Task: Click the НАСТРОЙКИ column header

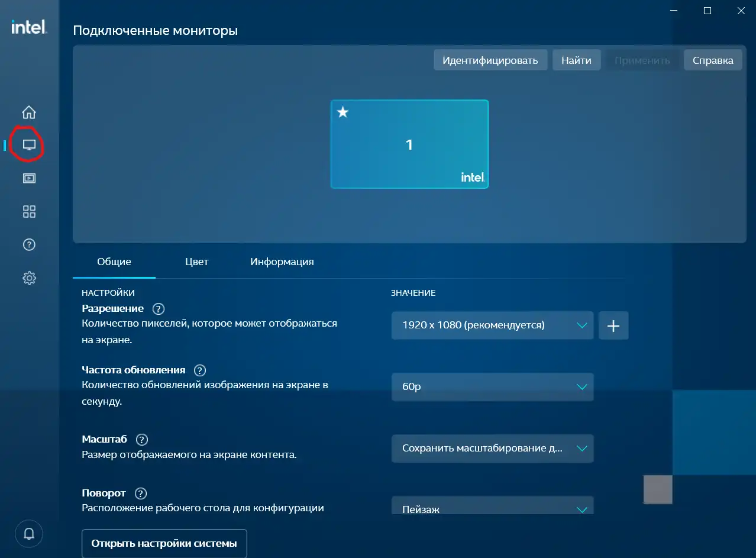Action: [x=108, y=293]
